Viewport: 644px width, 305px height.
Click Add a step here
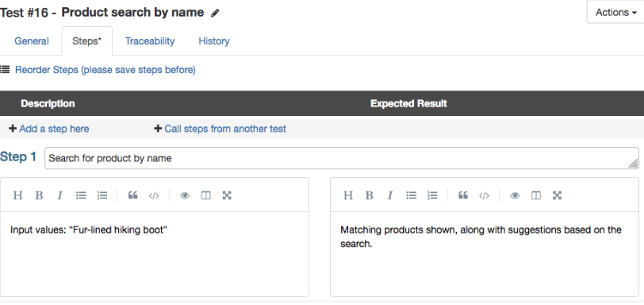[x=49, y=129]
